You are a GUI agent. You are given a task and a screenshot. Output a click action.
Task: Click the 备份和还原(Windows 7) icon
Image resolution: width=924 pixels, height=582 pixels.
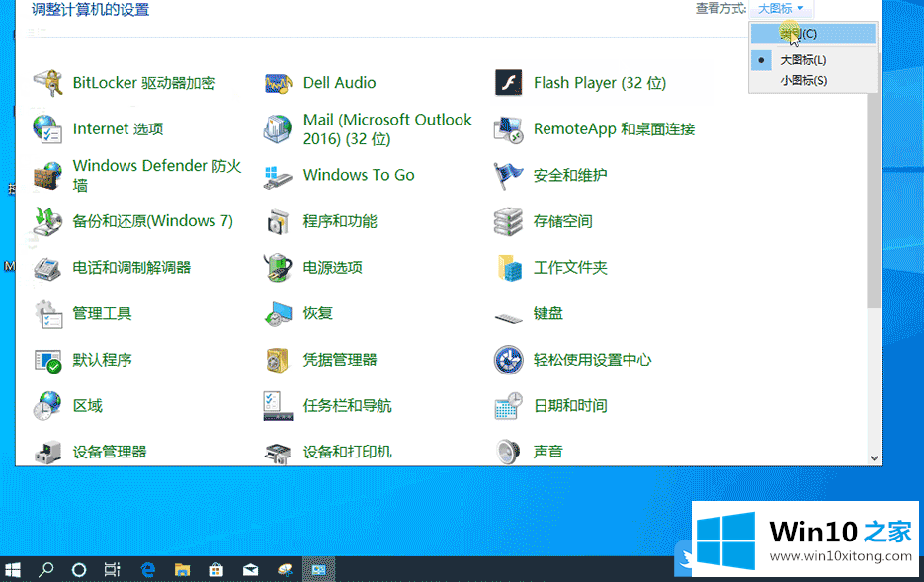47,221
